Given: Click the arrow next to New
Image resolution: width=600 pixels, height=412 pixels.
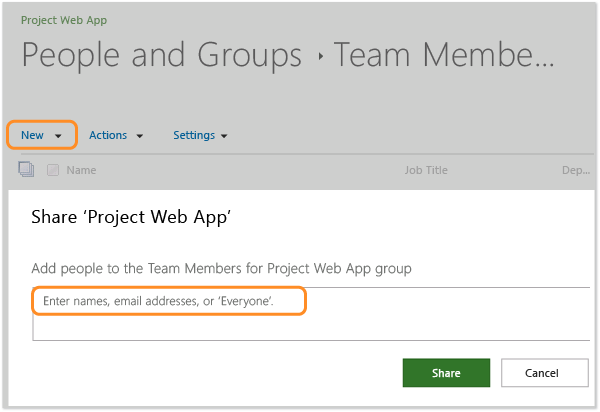Looking at the screenshot, I should click(59, 136).
